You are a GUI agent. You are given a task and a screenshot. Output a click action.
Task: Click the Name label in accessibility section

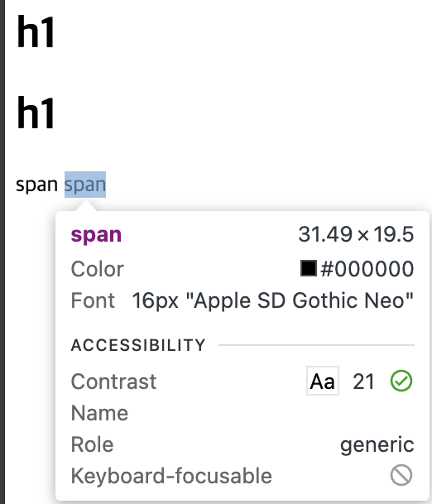coord(99,413)
